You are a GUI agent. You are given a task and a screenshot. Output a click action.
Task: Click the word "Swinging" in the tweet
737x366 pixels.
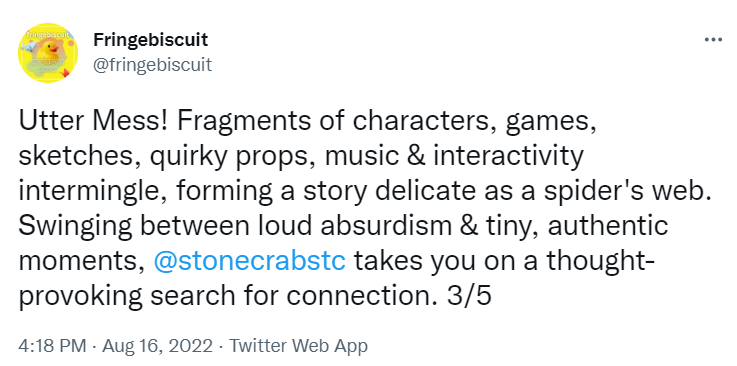coord(76,226)
